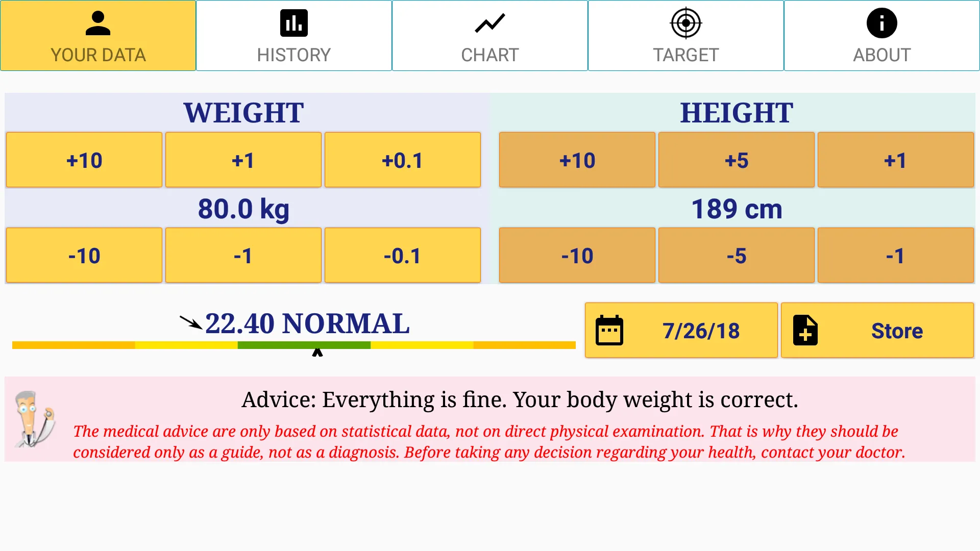Increase height by 10 cm
This screenshot has width=980, height=551.
[577, 160]
